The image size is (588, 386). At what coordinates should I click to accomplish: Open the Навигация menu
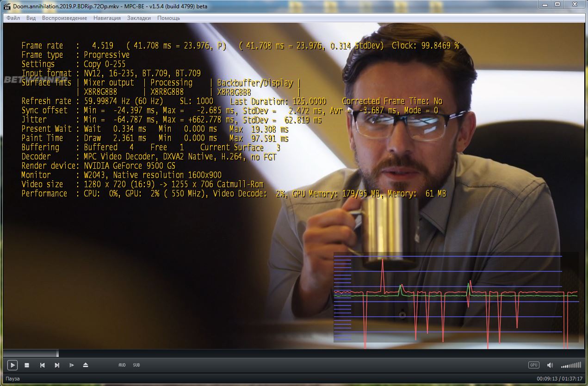[x=107, y=18]
